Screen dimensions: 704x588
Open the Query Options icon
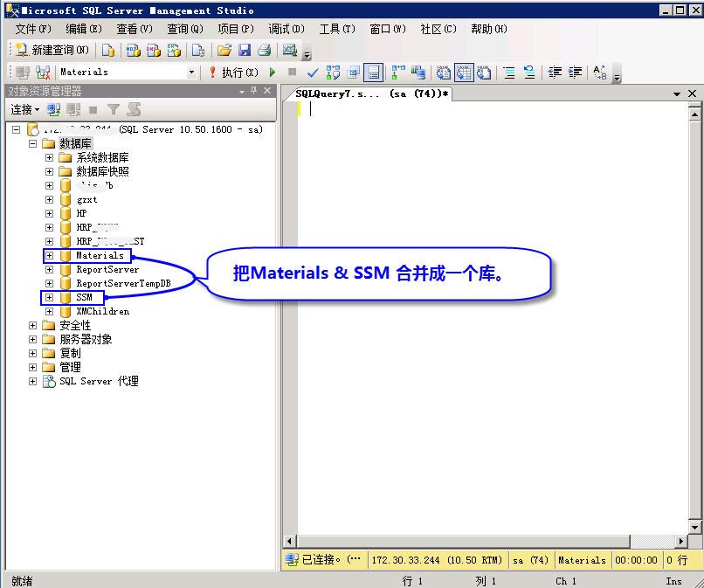coord(354,73)
